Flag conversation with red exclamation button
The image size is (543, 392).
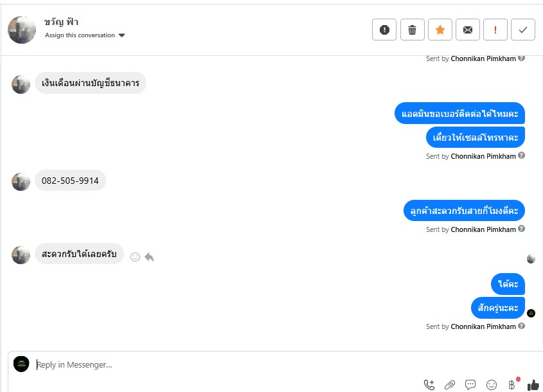pos(495,30)
